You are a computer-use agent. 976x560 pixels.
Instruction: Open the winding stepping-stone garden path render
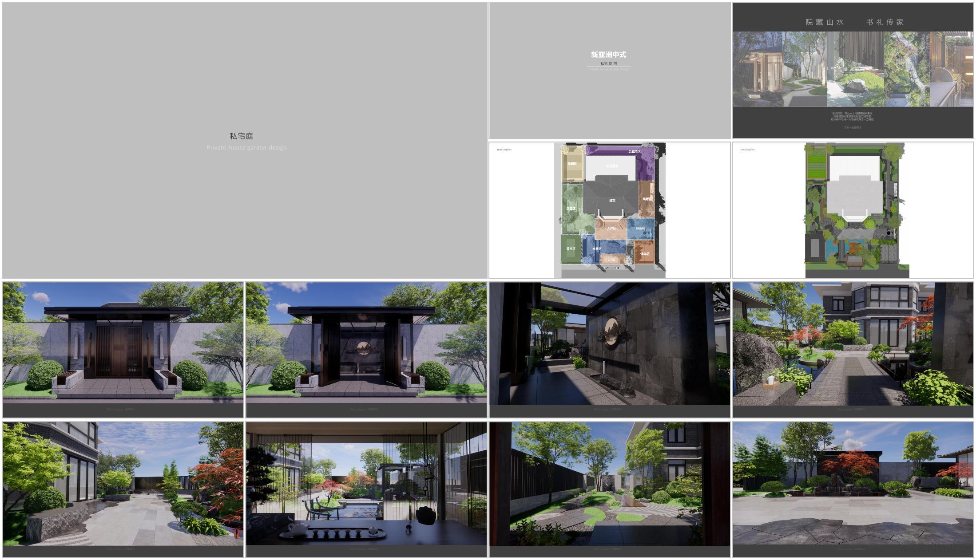click(x=609, y=488)
